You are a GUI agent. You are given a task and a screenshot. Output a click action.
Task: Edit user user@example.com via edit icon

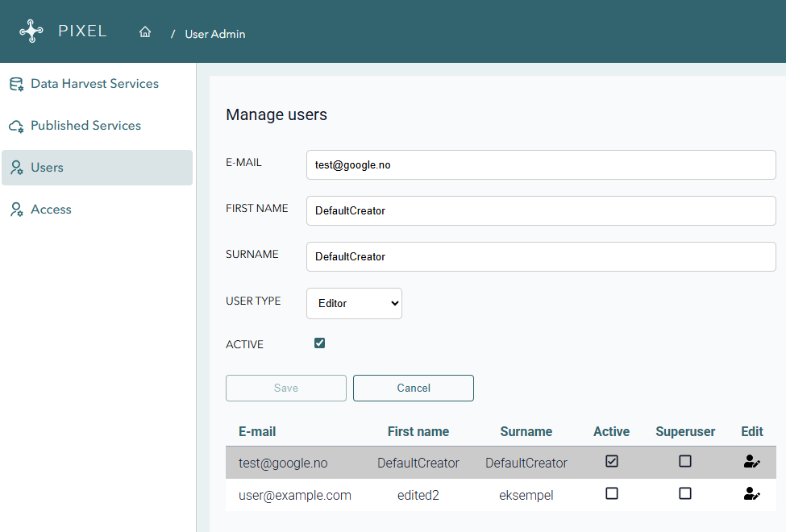click(751, 494)
